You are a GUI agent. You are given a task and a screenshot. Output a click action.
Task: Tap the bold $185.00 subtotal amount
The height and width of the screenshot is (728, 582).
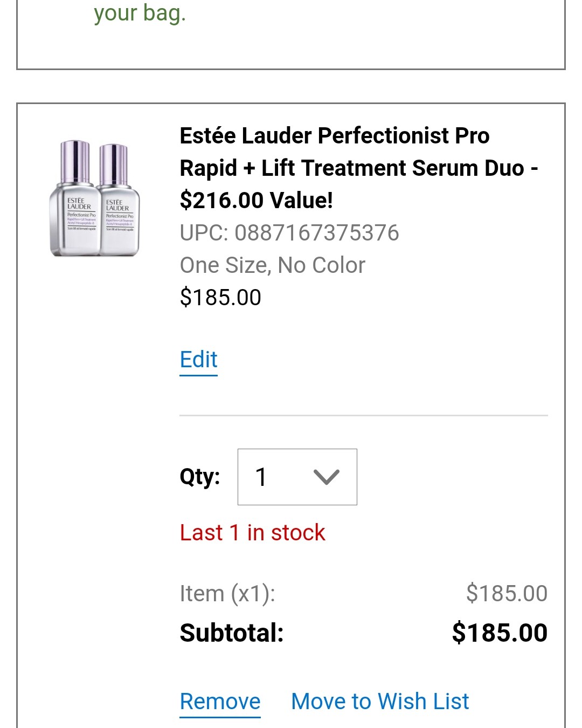tap(500, 633)
